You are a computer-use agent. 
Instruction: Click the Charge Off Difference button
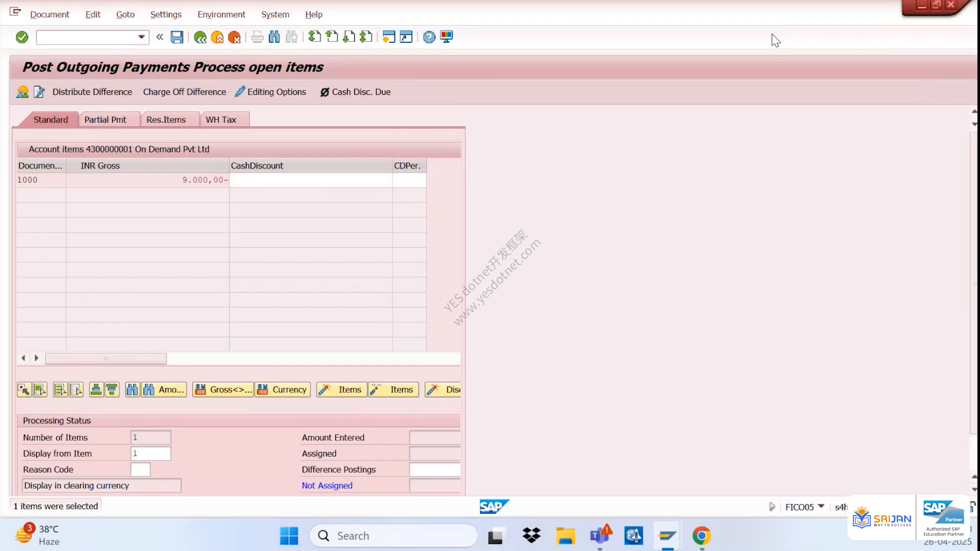[184, 92]
